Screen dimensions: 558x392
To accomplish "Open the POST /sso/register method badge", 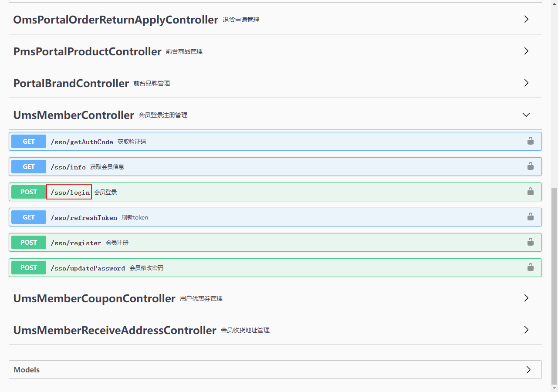I will pyautogui.click(x=29, y=242).
